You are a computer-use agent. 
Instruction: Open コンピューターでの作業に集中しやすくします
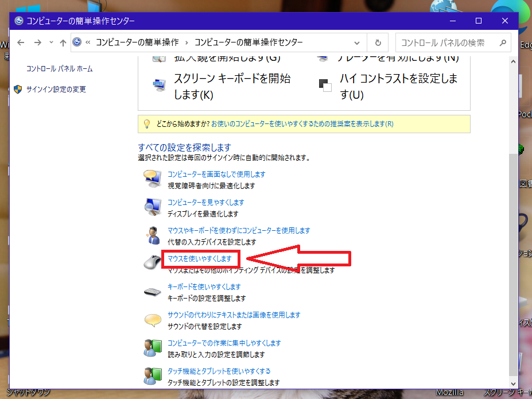tap(224, 343)
